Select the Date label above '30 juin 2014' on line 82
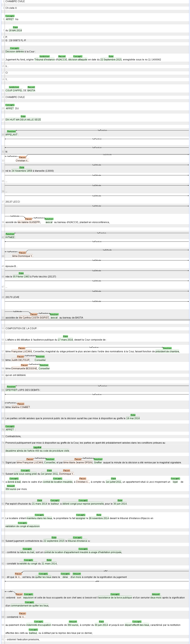The width and height of the screenshot is (190, 644). pyautogui.click(x=120, y=501)
